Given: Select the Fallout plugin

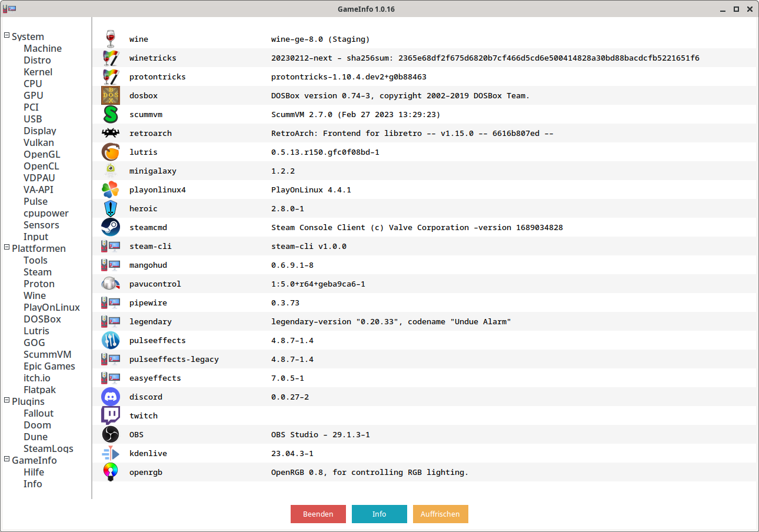Looking at the screenshot, I should (38, 413).
